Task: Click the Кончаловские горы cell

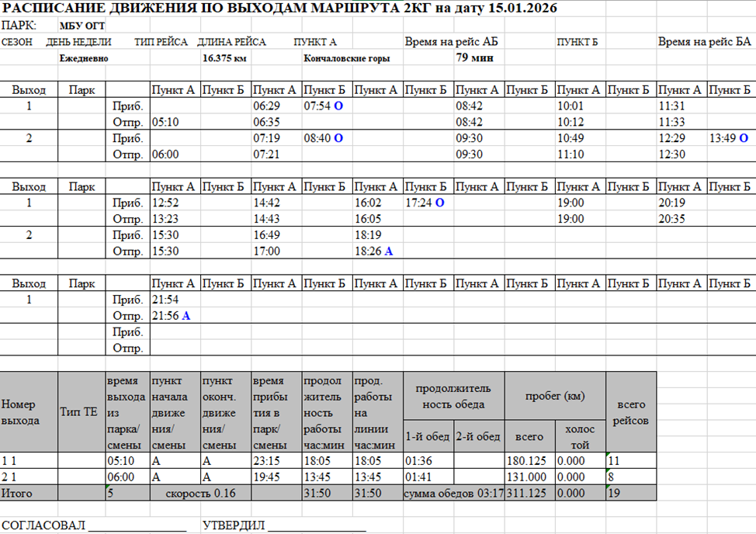Action: coord(347,58)
